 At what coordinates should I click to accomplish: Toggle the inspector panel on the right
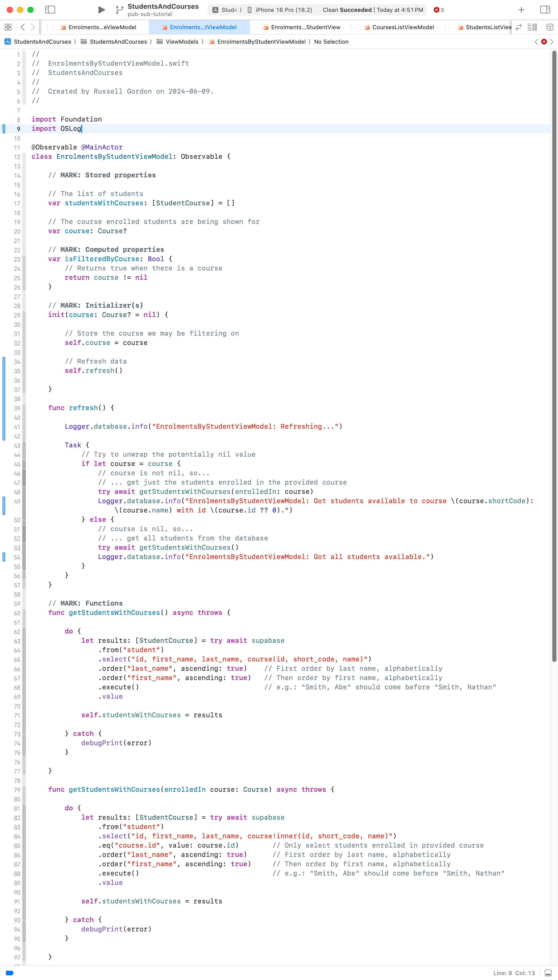(x=545, y=10)
